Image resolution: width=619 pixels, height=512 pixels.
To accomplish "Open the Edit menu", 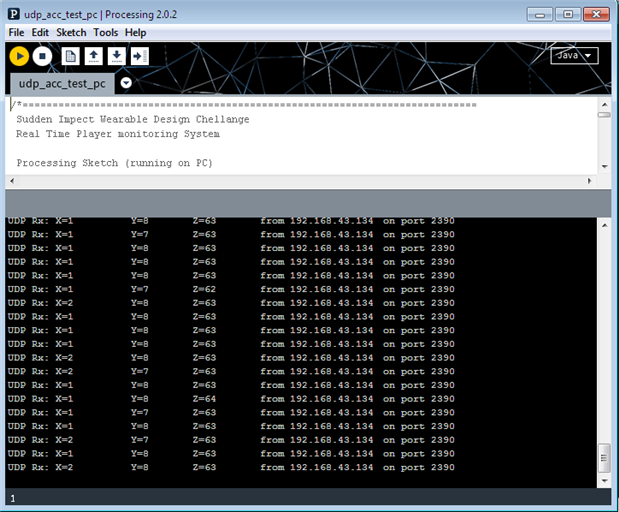I will point(40,32).
